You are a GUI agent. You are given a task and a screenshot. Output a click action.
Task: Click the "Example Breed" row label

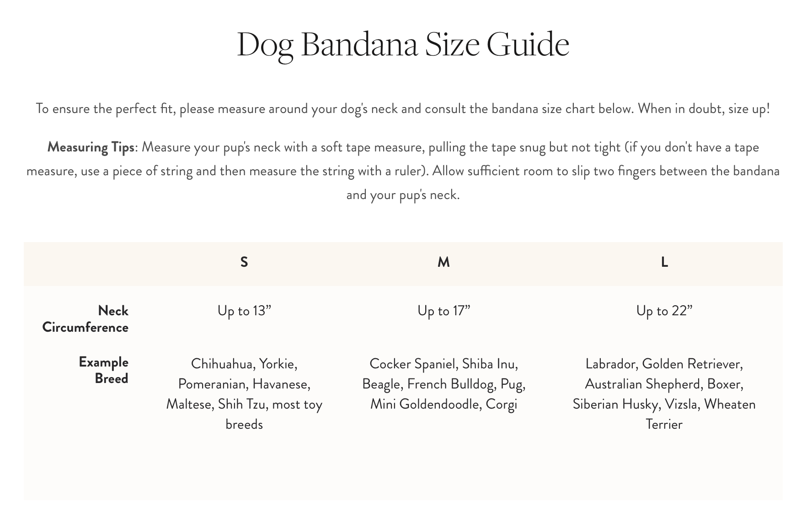tap(104, 370)
